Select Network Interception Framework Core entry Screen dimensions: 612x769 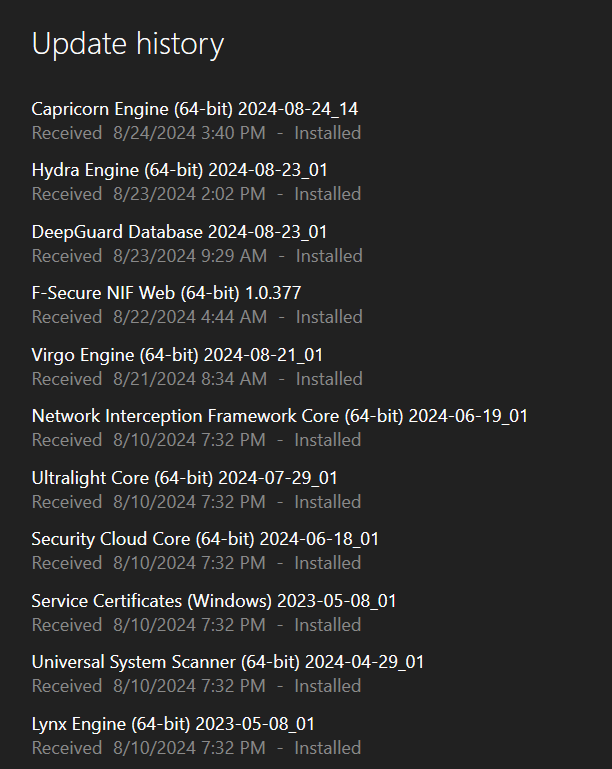click(279, 416)
